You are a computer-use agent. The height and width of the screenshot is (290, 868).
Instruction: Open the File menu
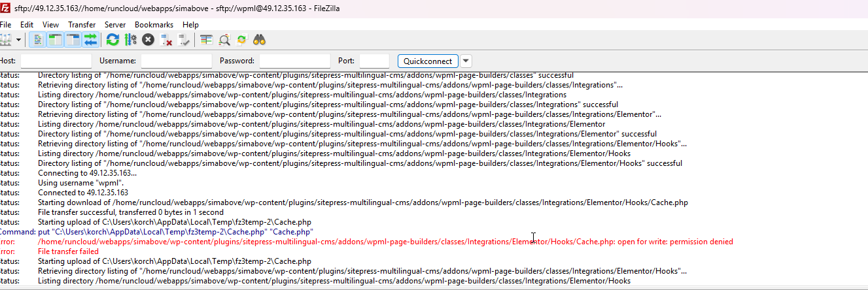click(5, 25)
